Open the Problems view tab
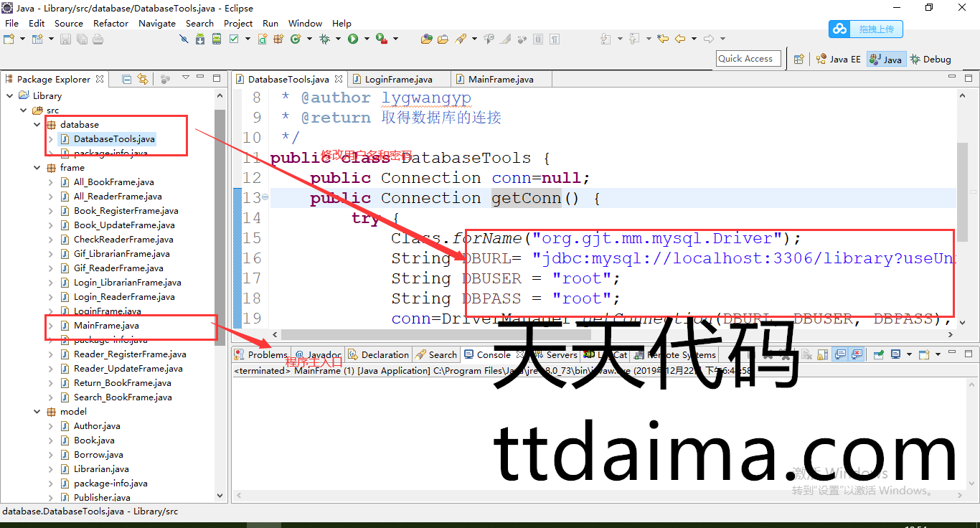Screen dimensions: 980x528 pos(263,354)
